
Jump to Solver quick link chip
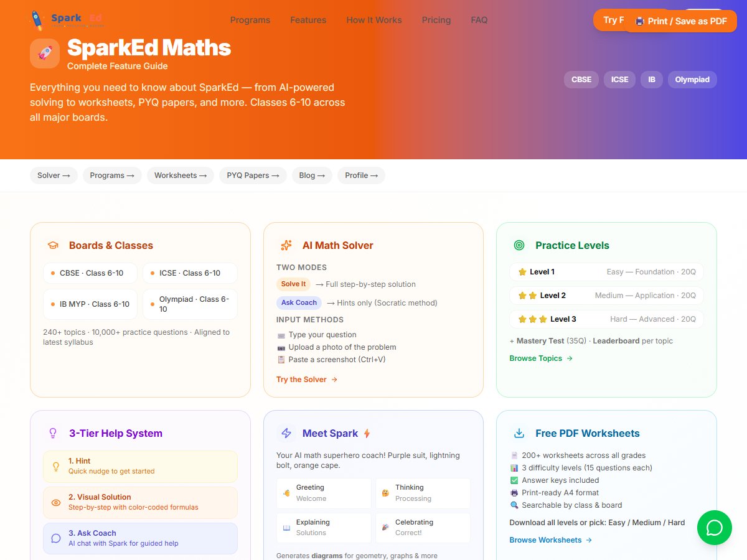point(54,175)
